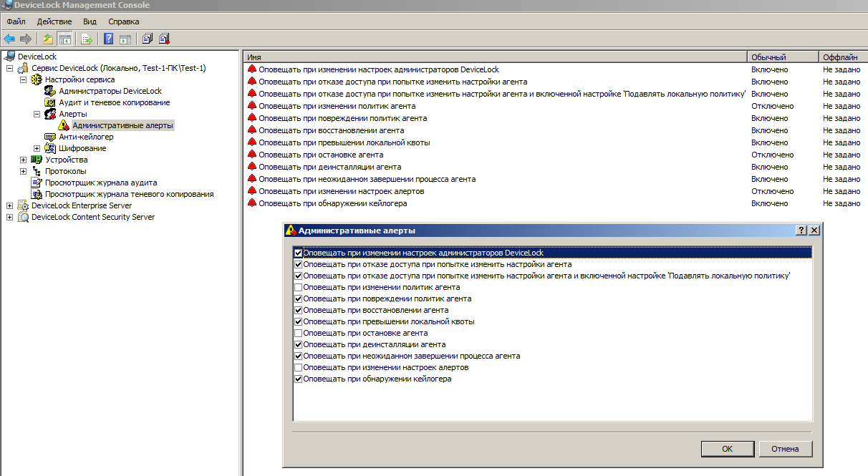Uncheck 'Оповещать при деинсталляции агента' checkbox
The height and width of the screenshot is (476, 868).
click(x=299, y=344)
